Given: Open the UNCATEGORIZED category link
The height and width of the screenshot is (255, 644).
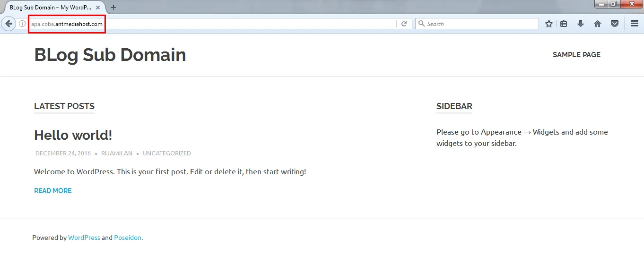Looking at the screenshot, I should point(167,153).
